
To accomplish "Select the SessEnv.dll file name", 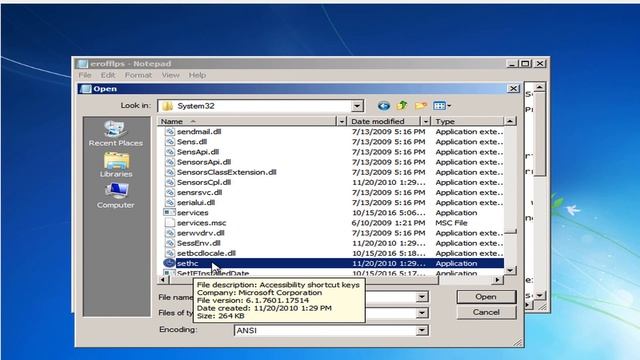I will [x=199, y=243].
